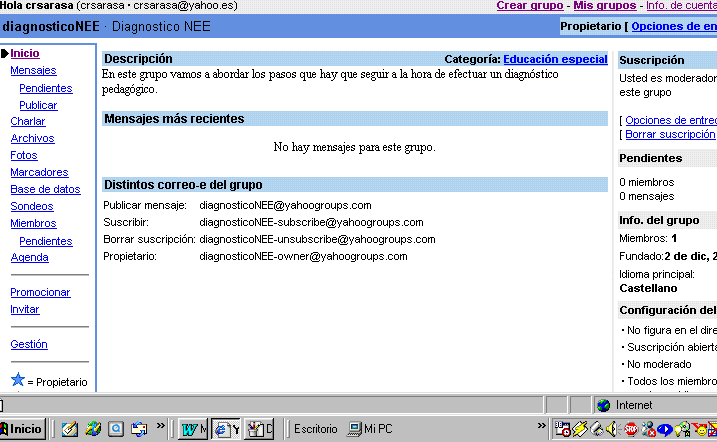Screen dimensions: 717x442
Task: Open Mi PC from the taskbar
Action: point(370,429)
